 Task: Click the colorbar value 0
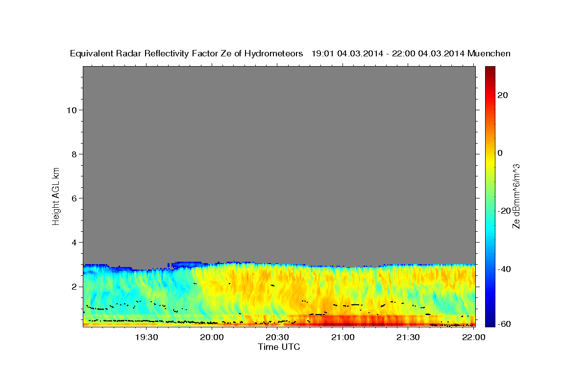pos(500,153)
